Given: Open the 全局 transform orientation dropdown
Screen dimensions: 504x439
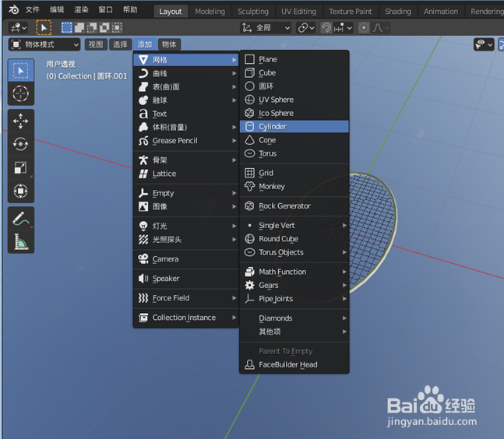Looking at the screenshot, I should (x=266, y=27).
